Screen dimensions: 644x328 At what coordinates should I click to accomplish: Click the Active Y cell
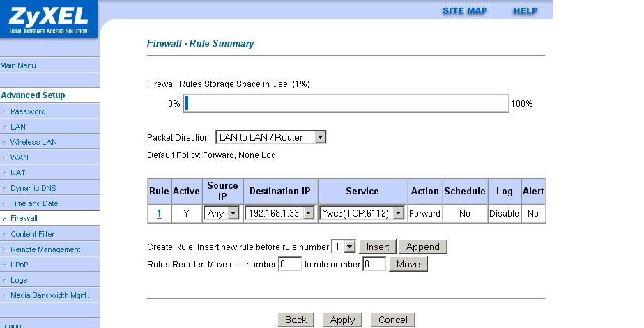click(187, 214)
